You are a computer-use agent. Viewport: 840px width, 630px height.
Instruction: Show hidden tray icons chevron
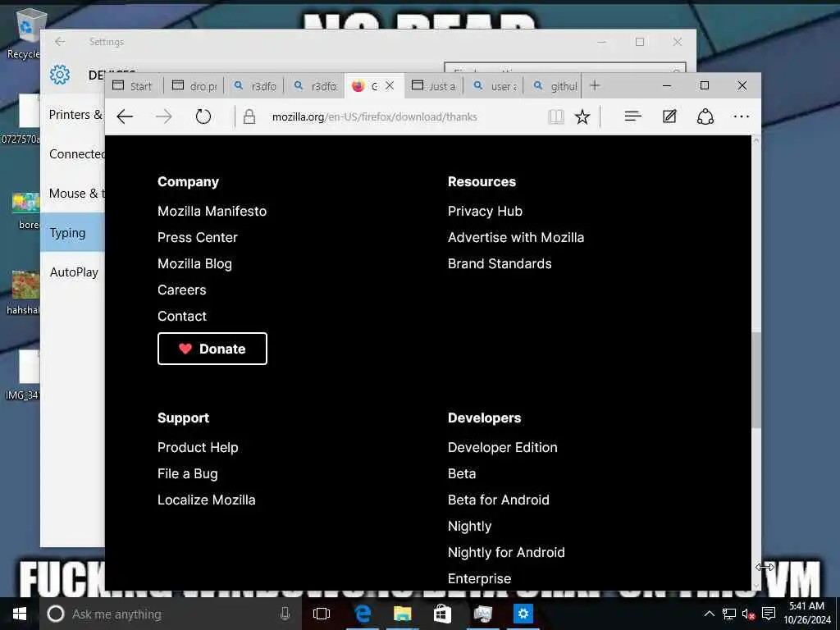(709, 614)
